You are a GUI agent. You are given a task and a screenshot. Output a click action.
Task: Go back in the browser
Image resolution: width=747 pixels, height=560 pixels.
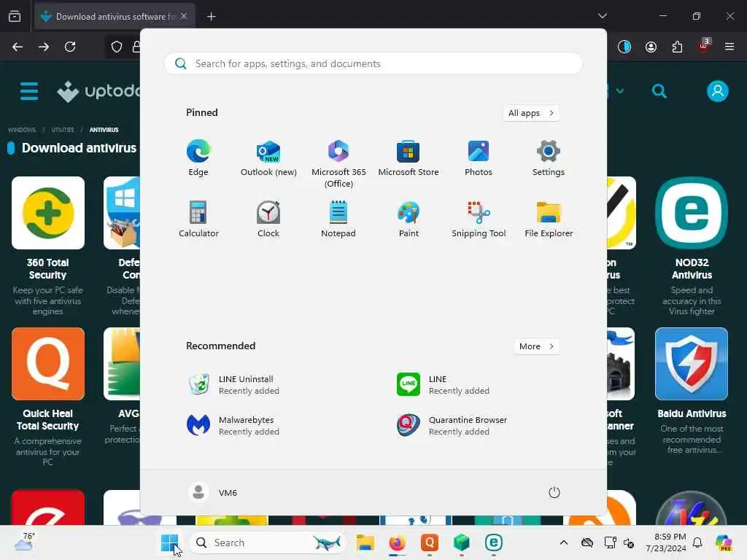(18, 47)
